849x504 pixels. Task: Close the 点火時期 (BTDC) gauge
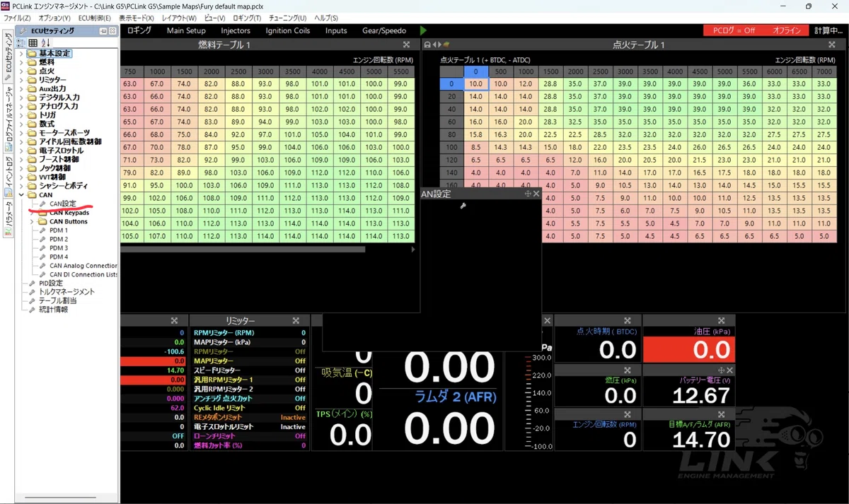pos(628,321)
